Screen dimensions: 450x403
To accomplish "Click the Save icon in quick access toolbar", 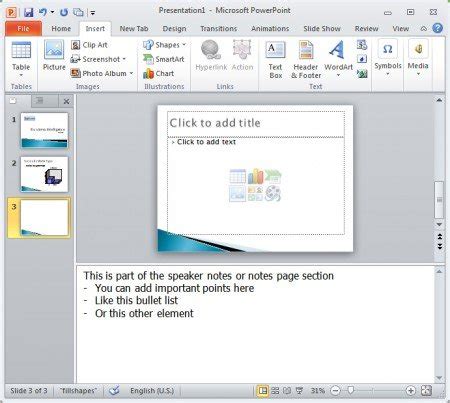I will click(29, 12).
